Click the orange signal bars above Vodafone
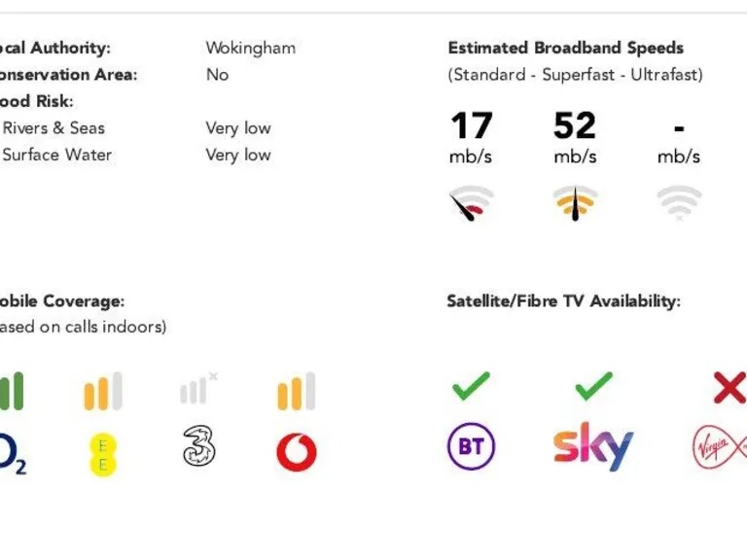Viewport: 747px width, 560px height. point(297,391)
